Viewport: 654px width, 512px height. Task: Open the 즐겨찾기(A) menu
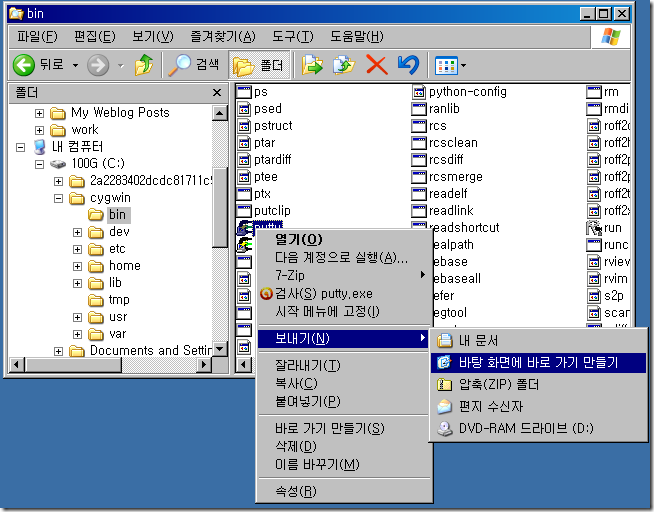pos(223,37)
